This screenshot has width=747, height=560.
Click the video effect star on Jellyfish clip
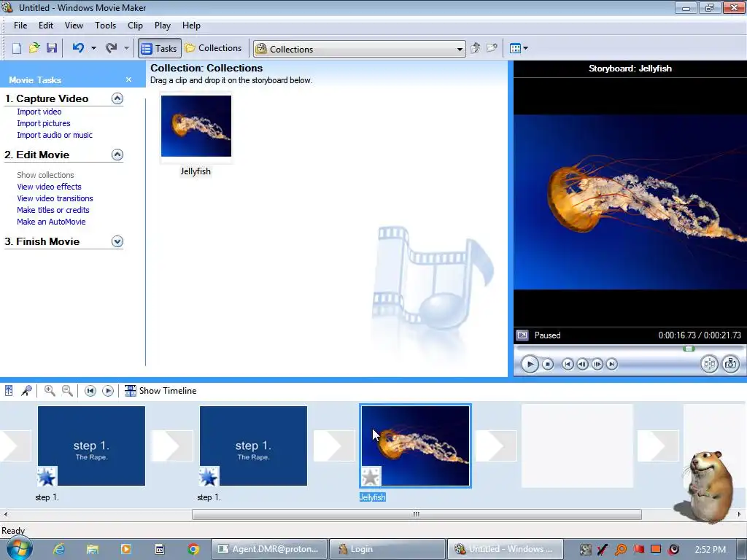pyautogui.click(x=371, y=477)
